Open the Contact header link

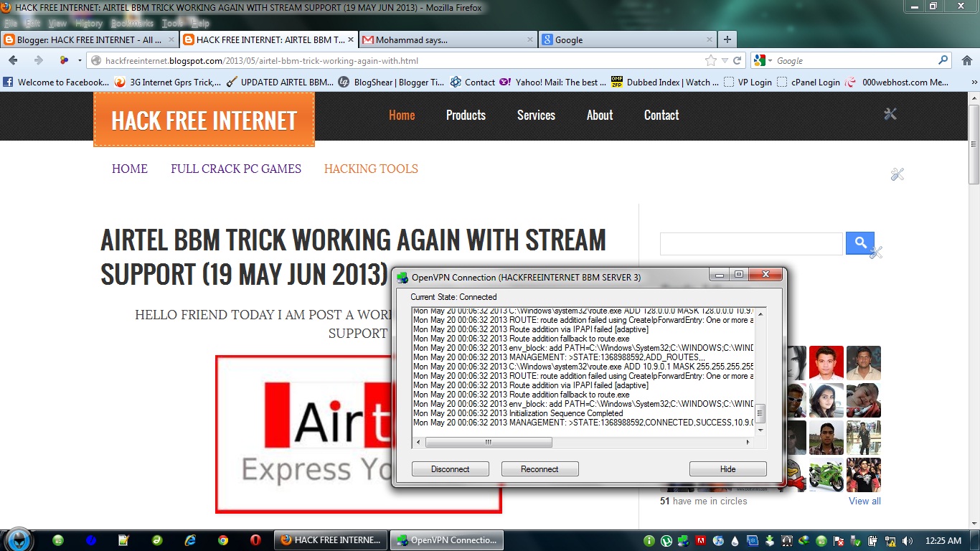(661, 115)
